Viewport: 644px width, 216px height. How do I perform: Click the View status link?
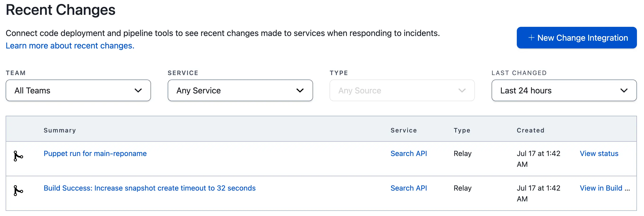tap(599, 154)
